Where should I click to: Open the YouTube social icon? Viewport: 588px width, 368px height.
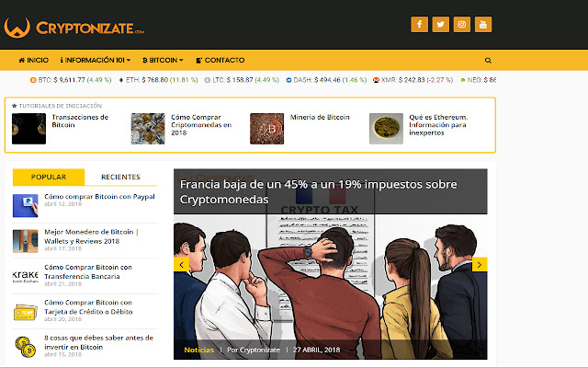coord(483,25)
